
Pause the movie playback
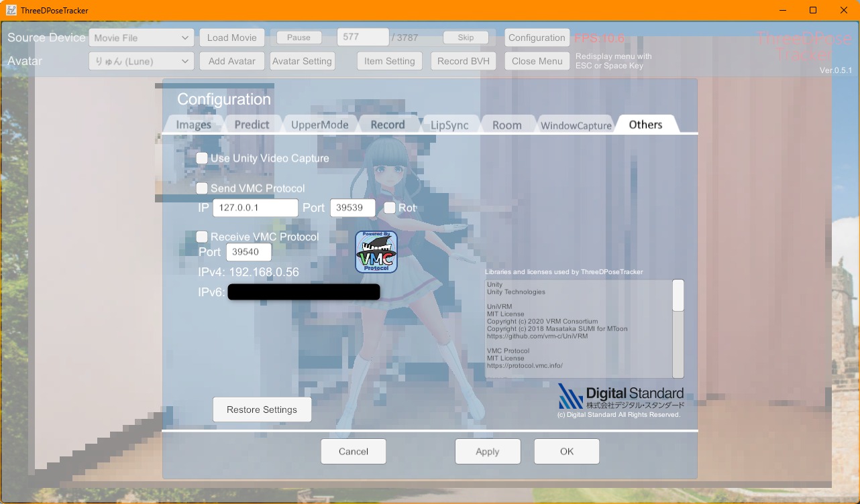[x=299, y=38]
